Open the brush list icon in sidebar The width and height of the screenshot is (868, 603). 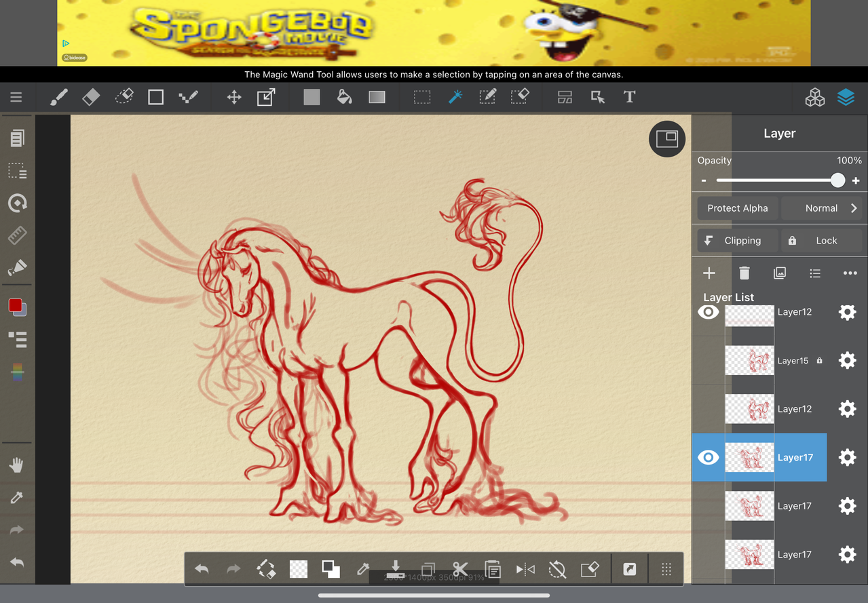17,339
